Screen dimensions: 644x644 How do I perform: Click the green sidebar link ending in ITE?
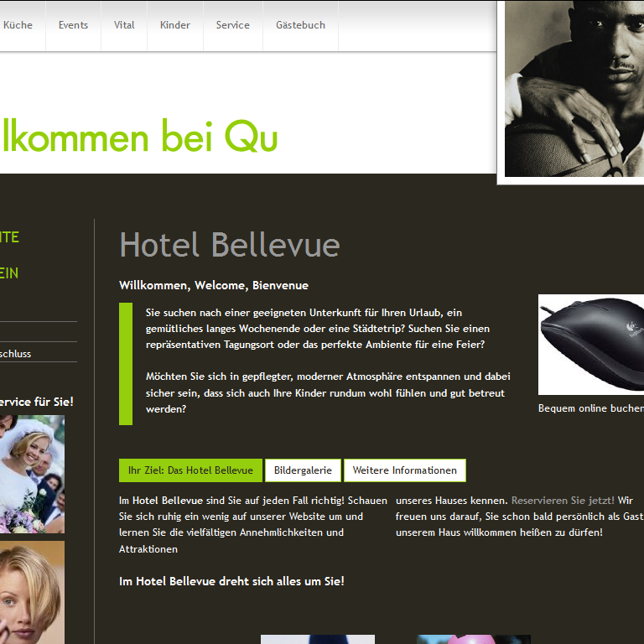(x=9, y=237)
